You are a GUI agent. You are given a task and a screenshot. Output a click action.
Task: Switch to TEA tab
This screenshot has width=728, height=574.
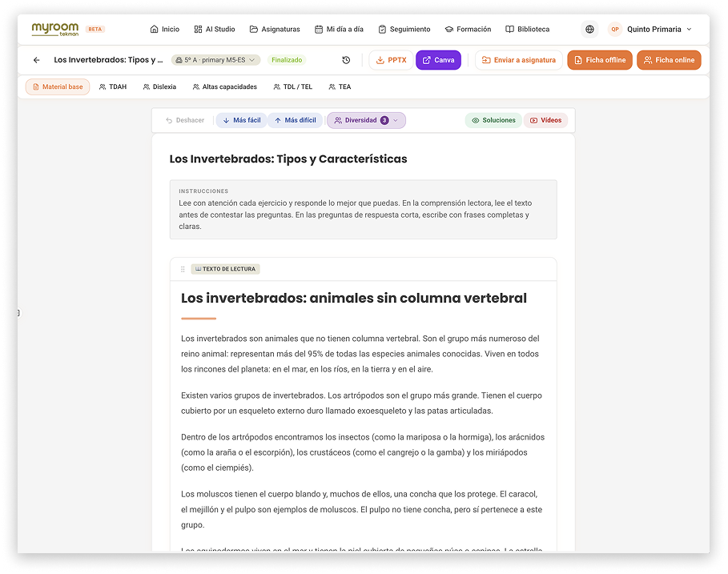coord(340,86)
